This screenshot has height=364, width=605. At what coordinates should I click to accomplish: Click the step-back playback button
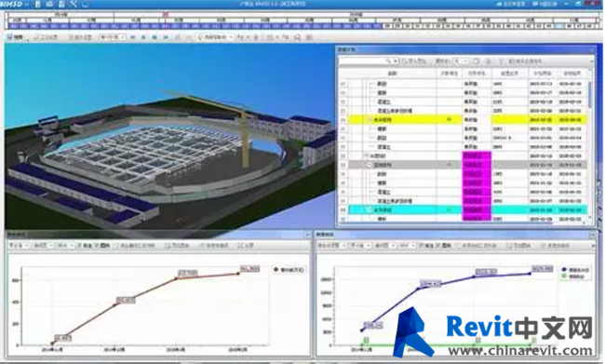coord(143,37)
